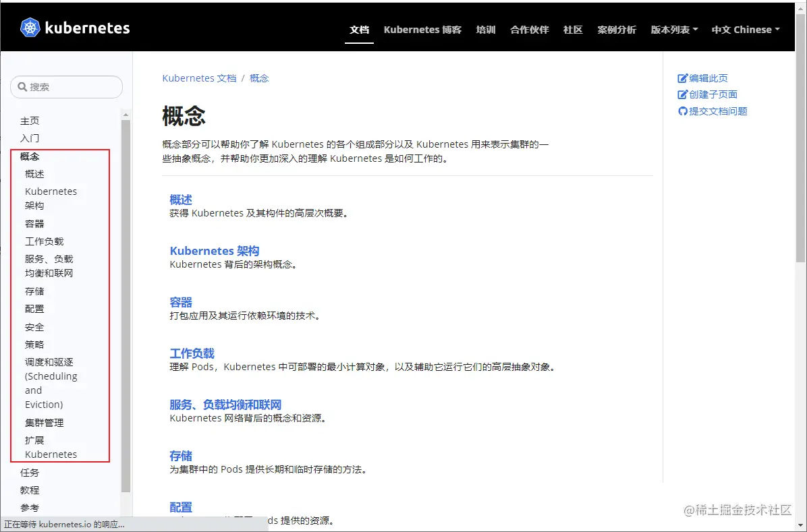The width and height of the screenshot is (807, 532).
Task: Open the 容器 heading link in content
Action: [181, 302]
